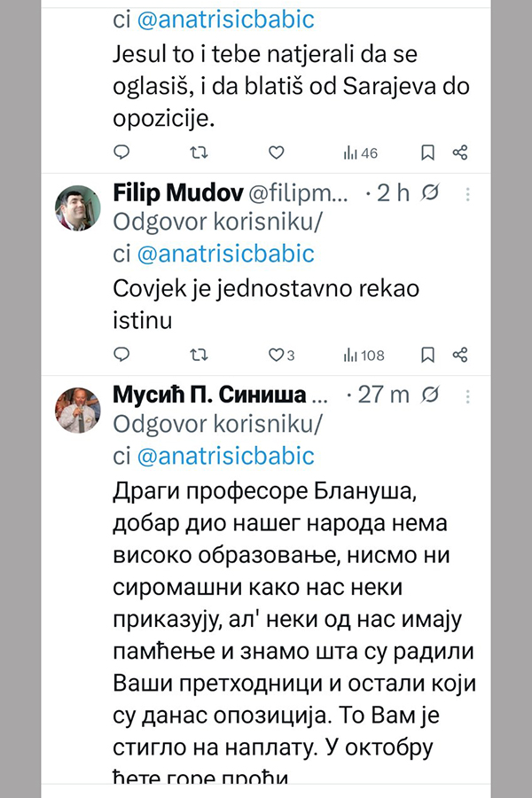
Task: Open more options on Мусић П. Синиша's tweet
Action: 469,395
